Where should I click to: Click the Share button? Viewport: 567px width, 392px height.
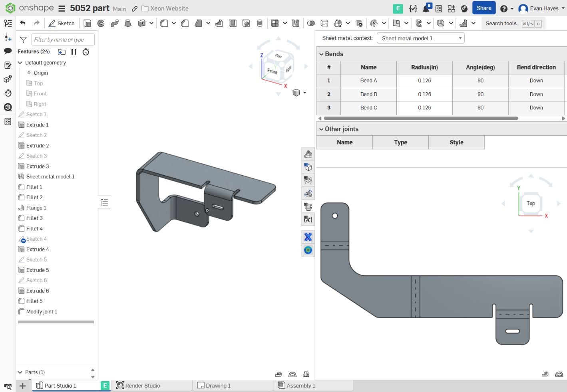484,8
